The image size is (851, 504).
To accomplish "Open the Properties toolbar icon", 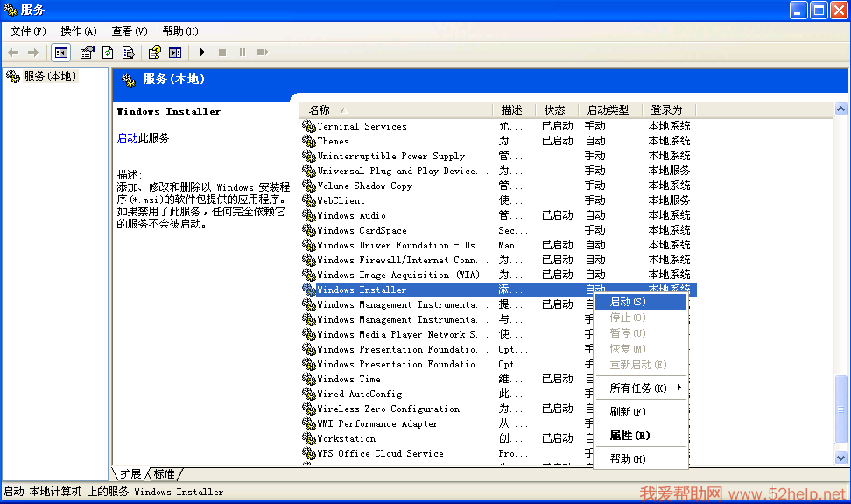I will coord(88,52).
